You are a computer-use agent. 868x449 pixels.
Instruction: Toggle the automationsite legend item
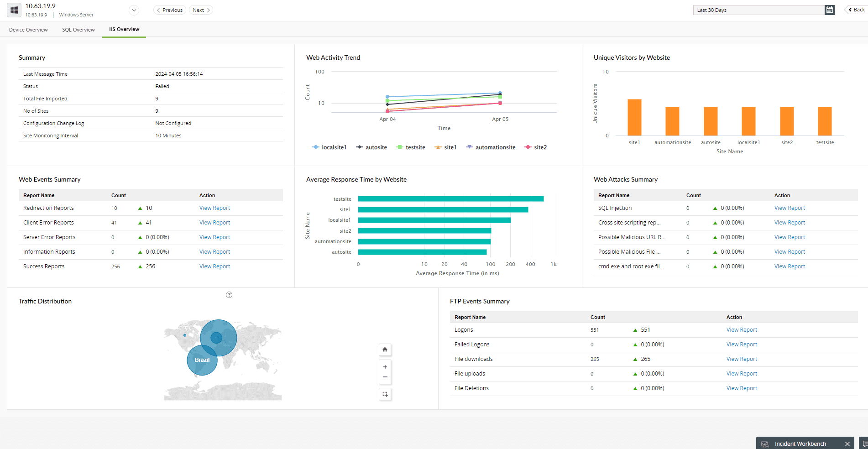(491, 147)
